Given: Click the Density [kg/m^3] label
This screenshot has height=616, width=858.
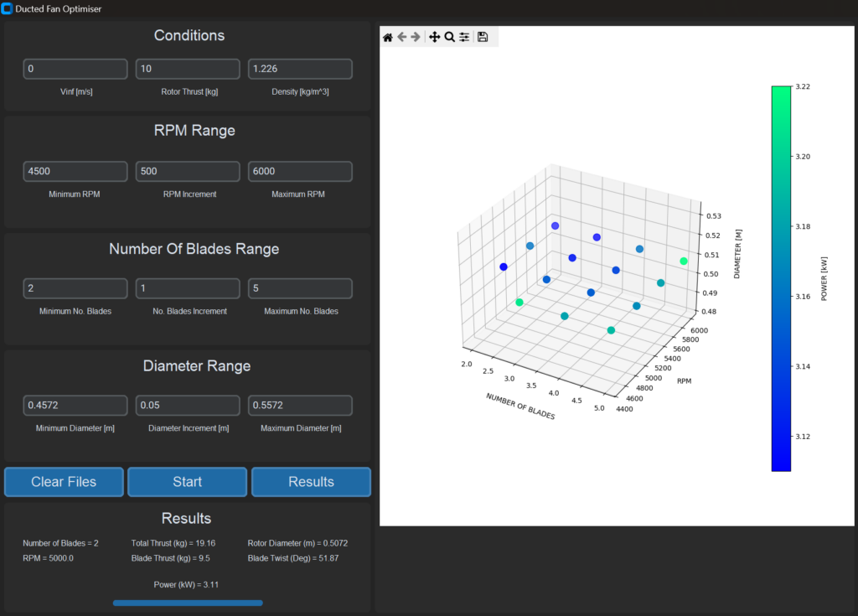Looking at the screenshot, I should [x=301, y=92].
